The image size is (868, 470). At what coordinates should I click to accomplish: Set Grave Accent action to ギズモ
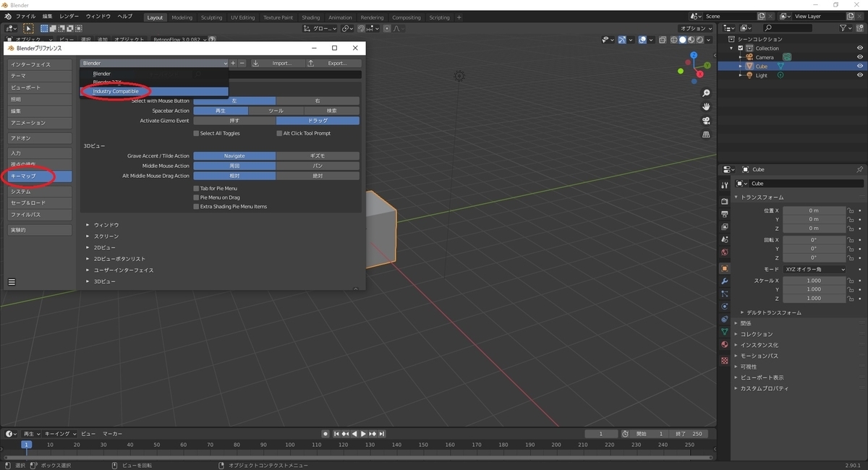click(x=318, y=155)
